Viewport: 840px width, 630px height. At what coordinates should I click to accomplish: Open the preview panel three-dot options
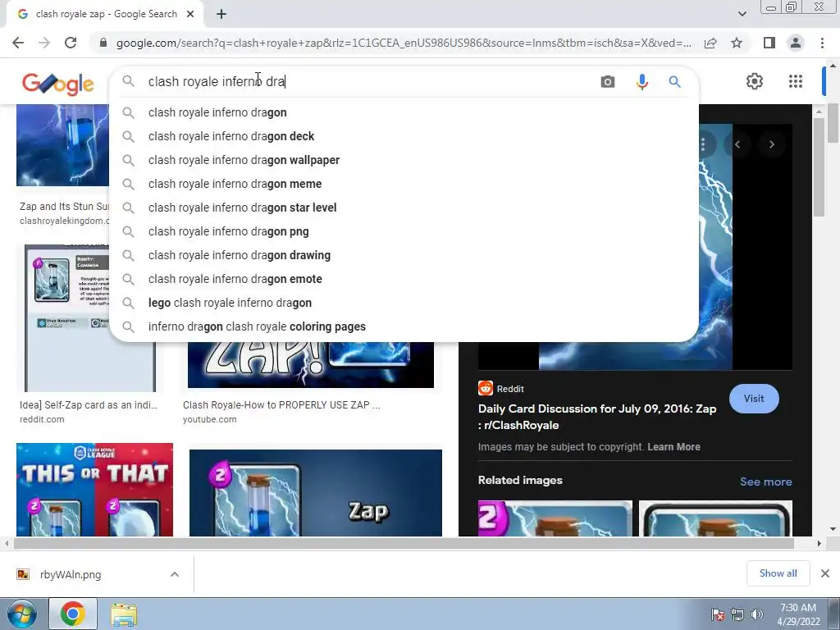pos(703,144)
